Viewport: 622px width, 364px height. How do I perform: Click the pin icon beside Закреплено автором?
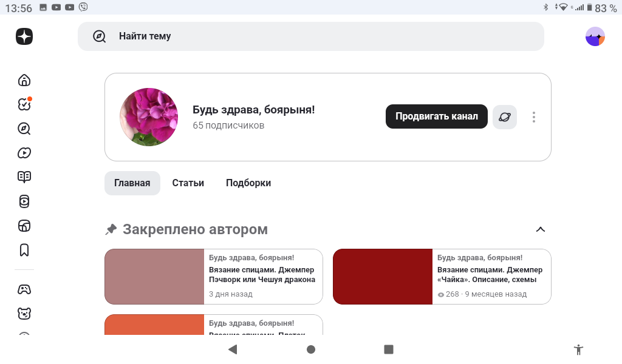point(111,229)
